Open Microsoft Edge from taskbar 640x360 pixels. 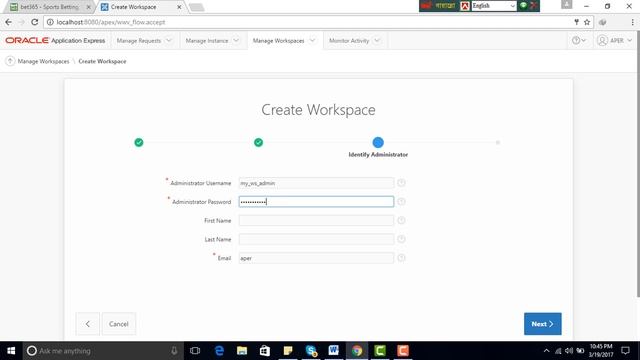click(x=219, y=351)
